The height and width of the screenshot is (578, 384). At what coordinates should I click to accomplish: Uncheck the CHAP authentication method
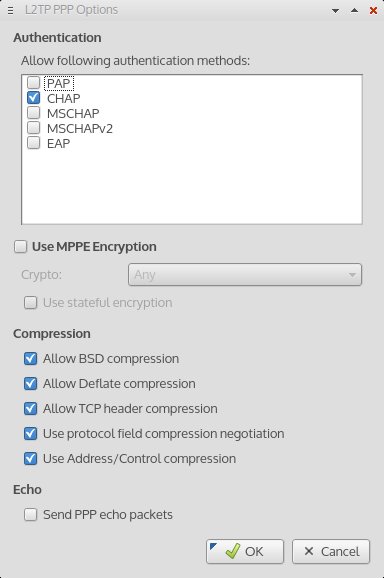(34, 98)
